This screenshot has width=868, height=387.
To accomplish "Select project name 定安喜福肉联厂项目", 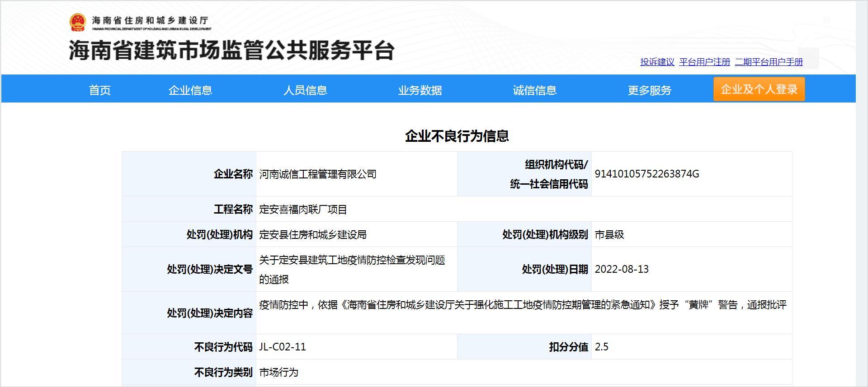I will 303,210.
